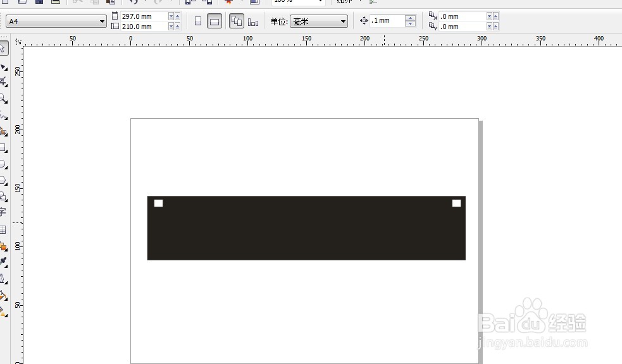
Task: Switch page orientation to landscape
Action: tap(215, 20)
